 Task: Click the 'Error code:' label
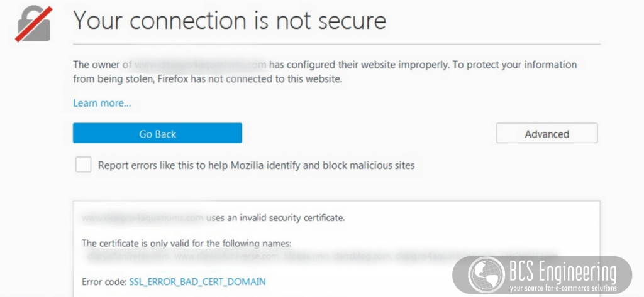(104, 281)
